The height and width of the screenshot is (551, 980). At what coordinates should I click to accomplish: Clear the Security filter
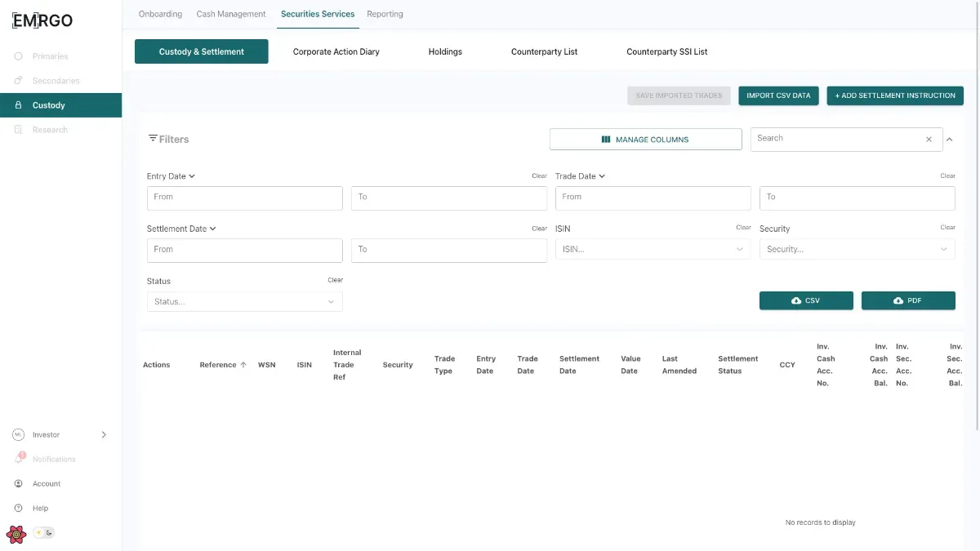point(947,228)
